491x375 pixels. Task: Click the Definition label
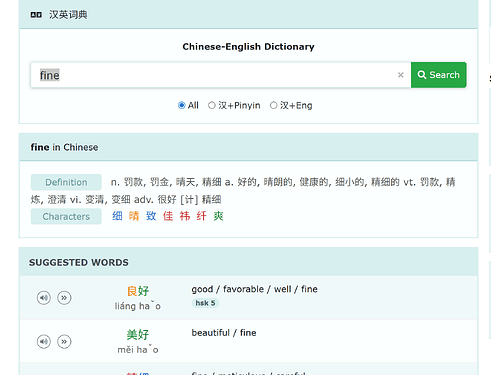66,182
